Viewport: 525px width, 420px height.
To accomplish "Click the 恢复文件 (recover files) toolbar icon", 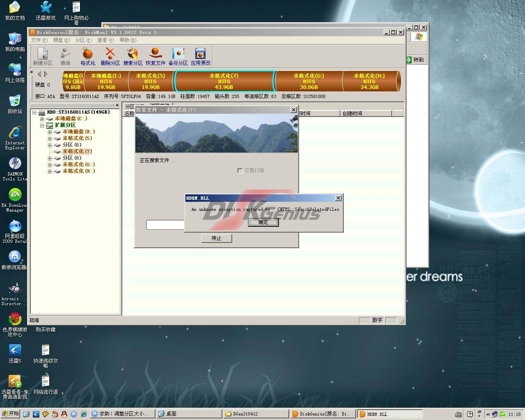I will point(155,56).
